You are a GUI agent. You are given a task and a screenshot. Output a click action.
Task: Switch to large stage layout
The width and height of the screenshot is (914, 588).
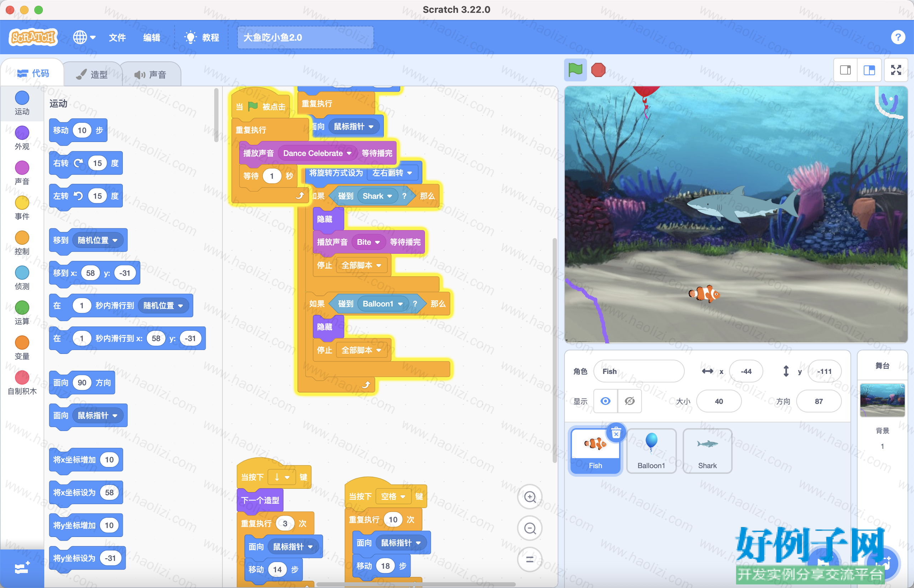point(869,70)
